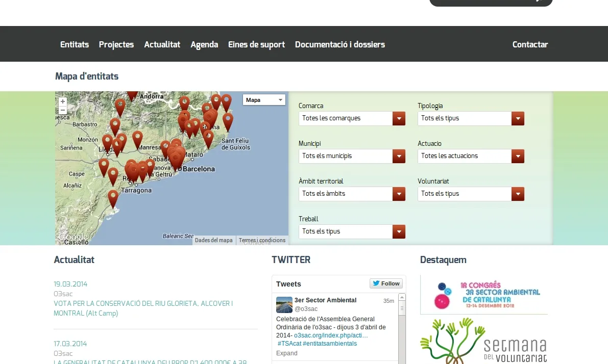Zoom in on the entities map
The width and height of the screenshot is (608, 364).
[62, 101]
